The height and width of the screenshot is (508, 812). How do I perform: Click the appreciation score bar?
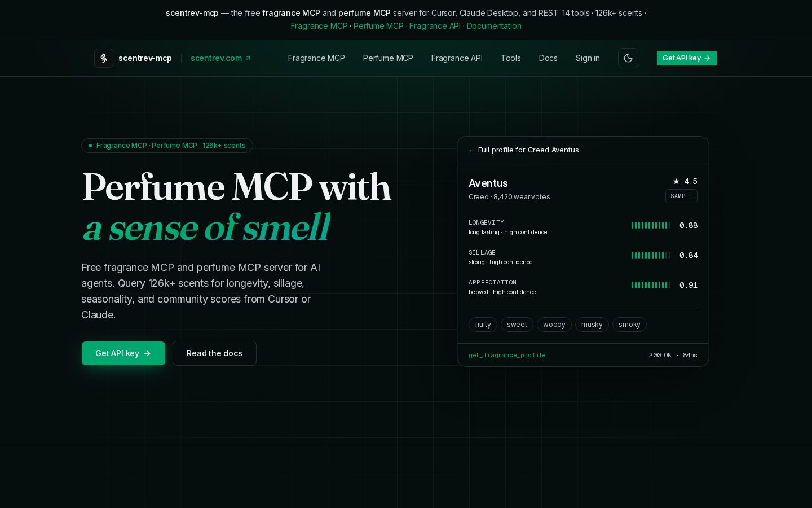coord(651,285)
